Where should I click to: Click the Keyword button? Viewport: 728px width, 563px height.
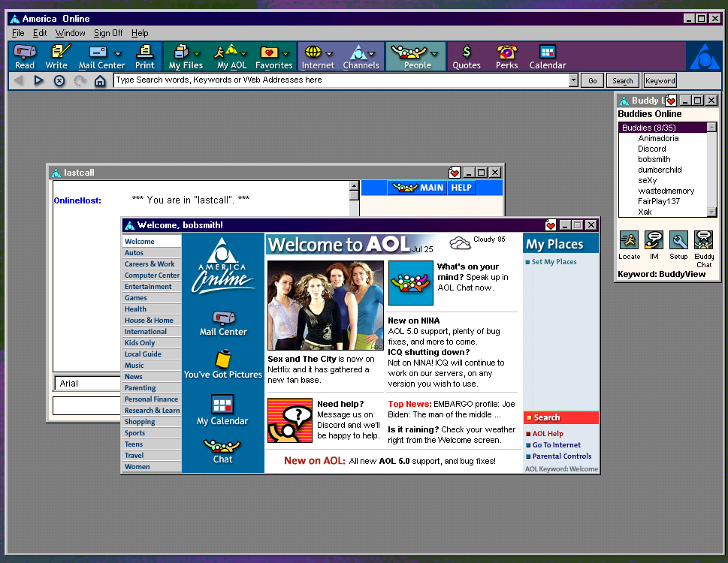click(x=660, y=80)
